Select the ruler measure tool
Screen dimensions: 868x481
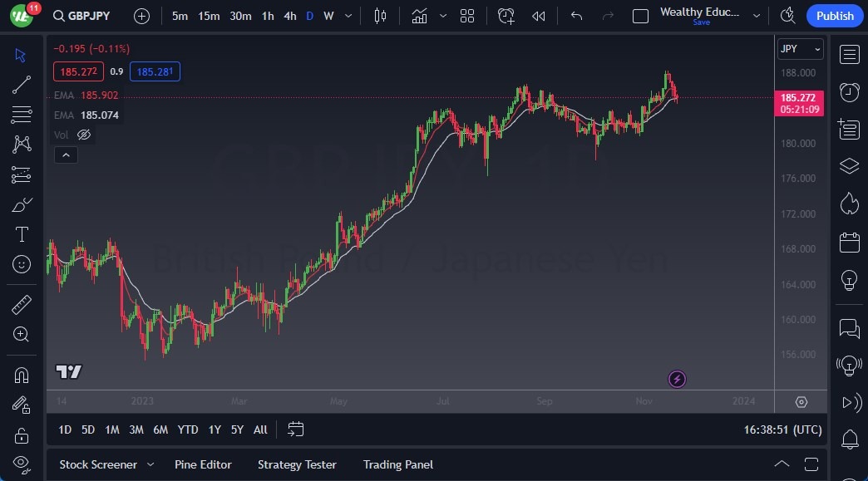tap(21, 304)
